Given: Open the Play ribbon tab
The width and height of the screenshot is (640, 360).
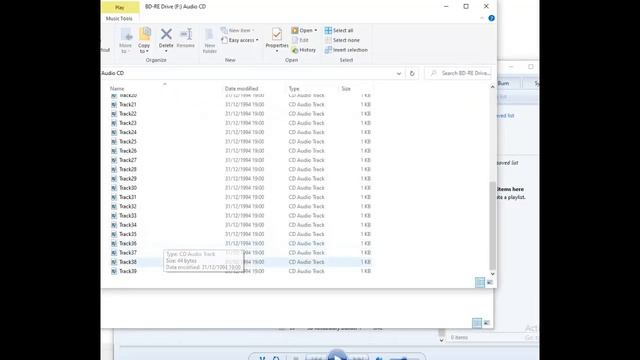Looking at the screenshot, I should tap(120, 7).
